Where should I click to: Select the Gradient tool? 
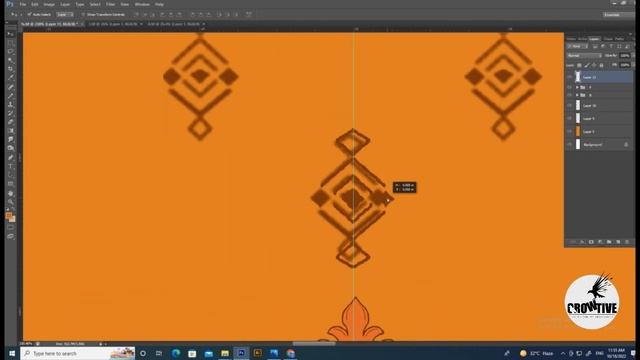(x=11, y=131)
